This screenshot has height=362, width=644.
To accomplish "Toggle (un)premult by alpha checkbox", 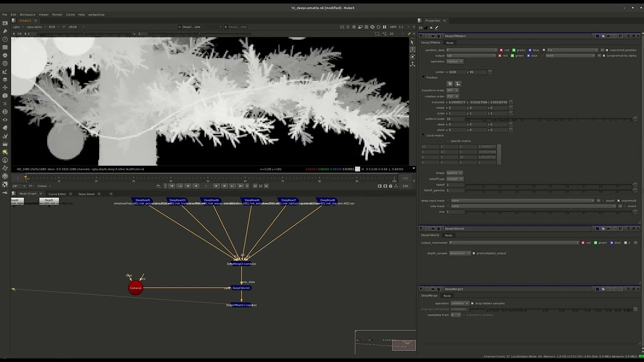I will 604,55.
